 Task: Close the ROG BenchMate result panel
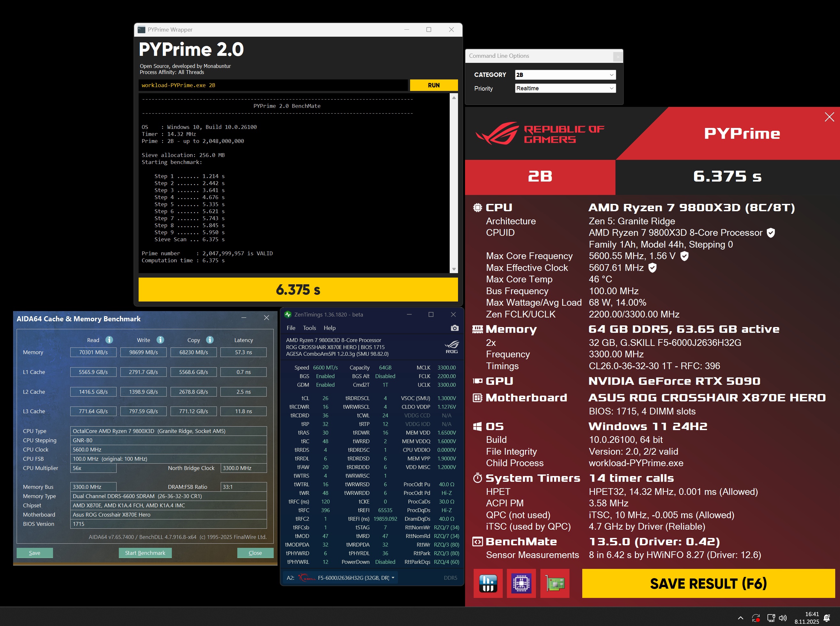pyautogui.click(x=829, y=117)
